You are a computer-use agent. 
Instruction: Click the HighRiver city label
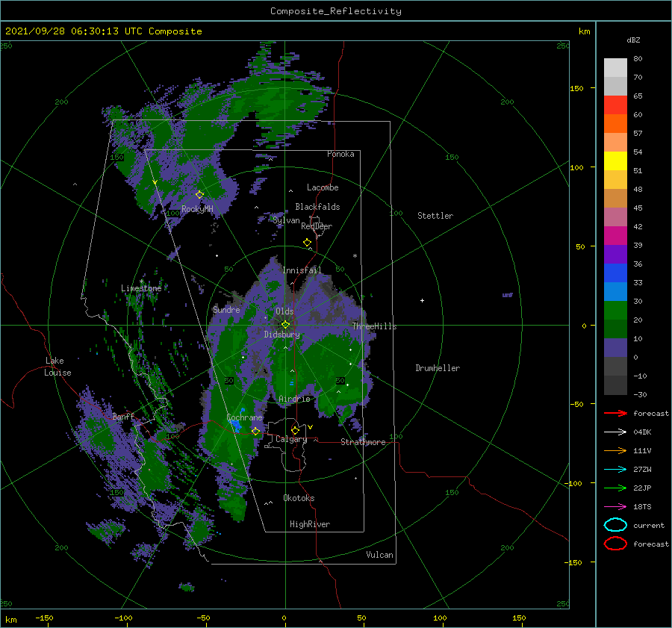(310, 524)
